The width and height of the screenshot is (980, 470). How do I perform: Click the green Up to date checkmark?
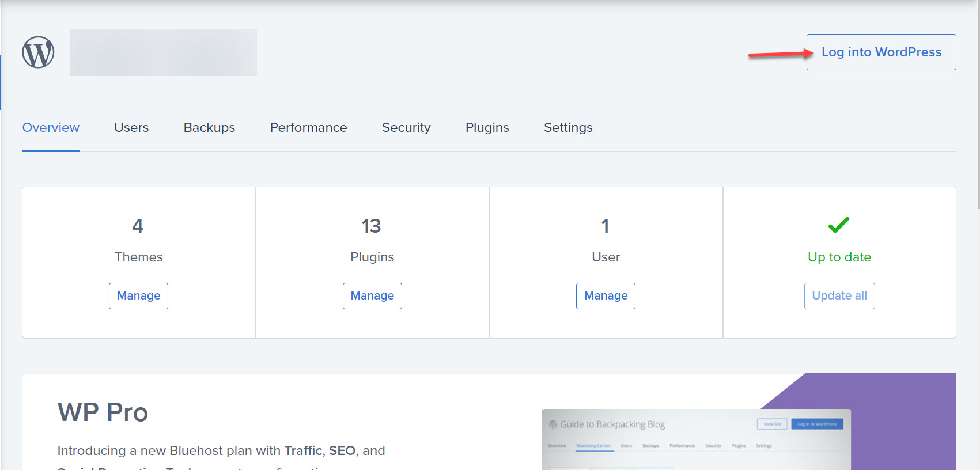[839, 225]
